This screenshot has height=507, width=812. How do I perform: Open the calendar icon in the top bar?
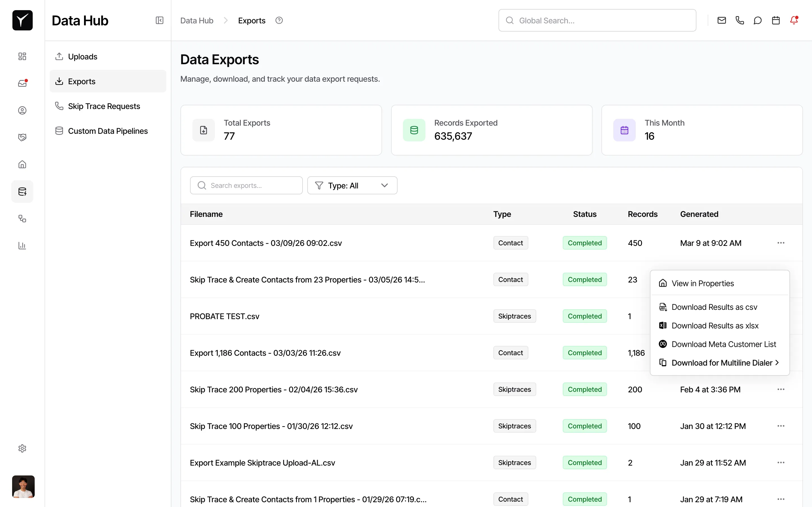(775, 20)
